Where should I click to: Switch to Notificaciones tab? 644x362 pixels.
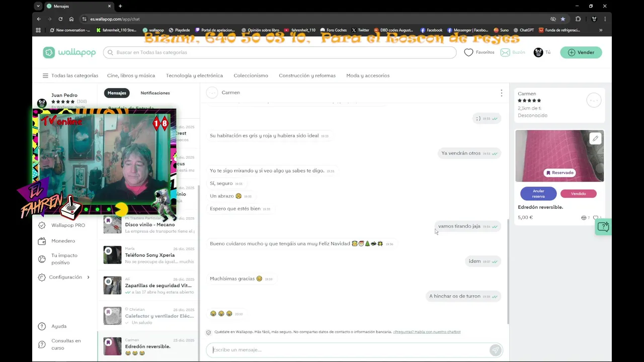(155, 93)
